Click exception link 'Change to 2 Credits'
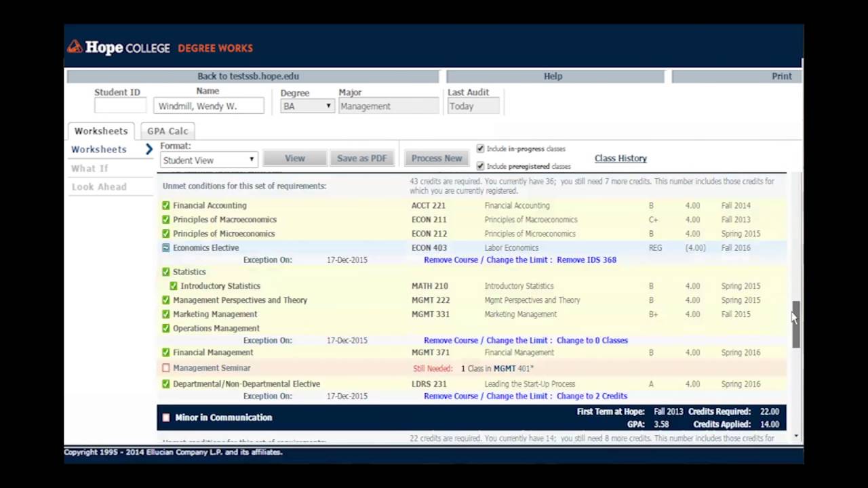Image resolution: width=868 pixels, height=488 pixels. tap(592, 396)
